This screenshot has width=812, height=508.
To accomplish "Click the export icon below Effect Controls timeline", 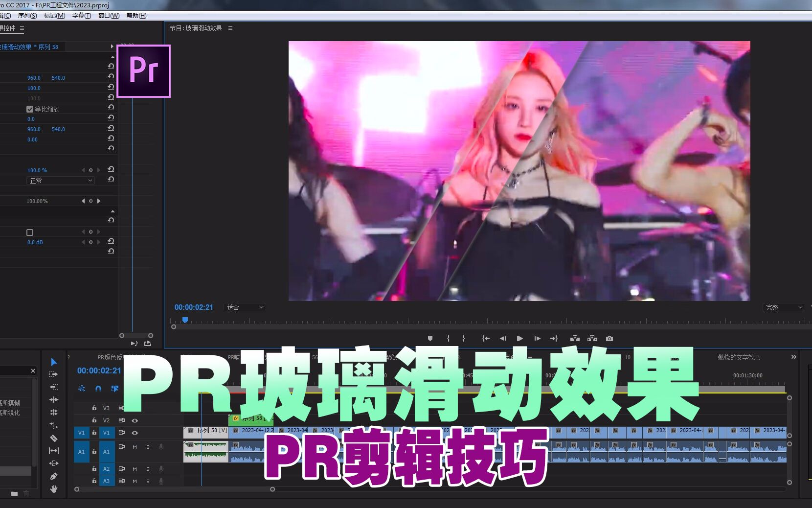I will click(x=148, y=344).
